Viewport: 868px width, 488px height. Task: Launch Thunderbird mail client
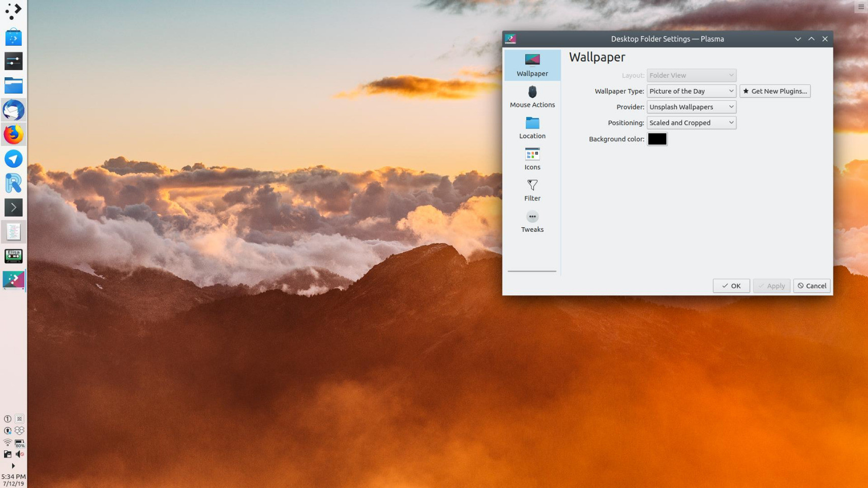pos(13,110)
